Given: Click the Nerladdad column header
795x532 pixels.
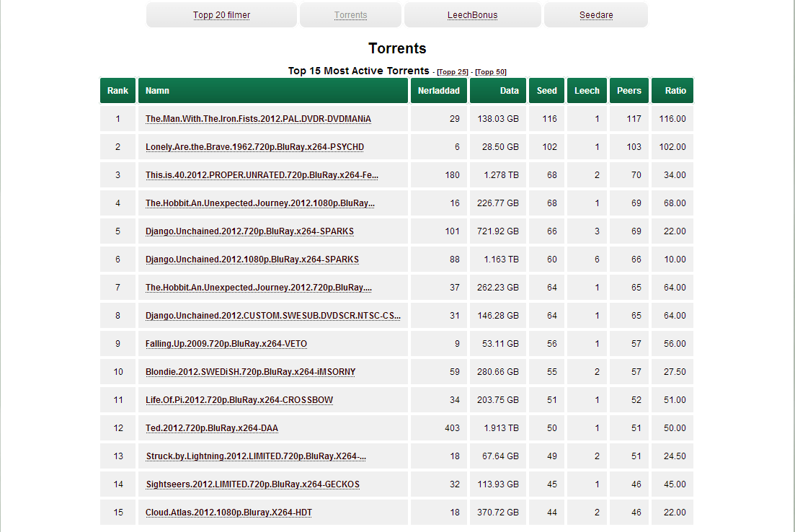Looking at the screenshot, I should tap(438, 91).
